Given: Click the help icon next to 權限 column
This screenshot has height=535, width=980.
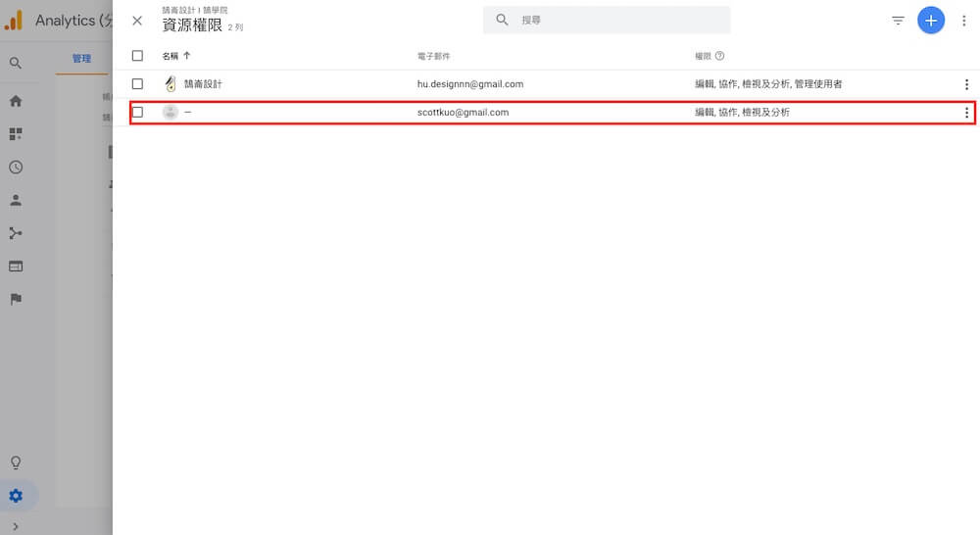Looking at the screenshot, I should (719, 56).
